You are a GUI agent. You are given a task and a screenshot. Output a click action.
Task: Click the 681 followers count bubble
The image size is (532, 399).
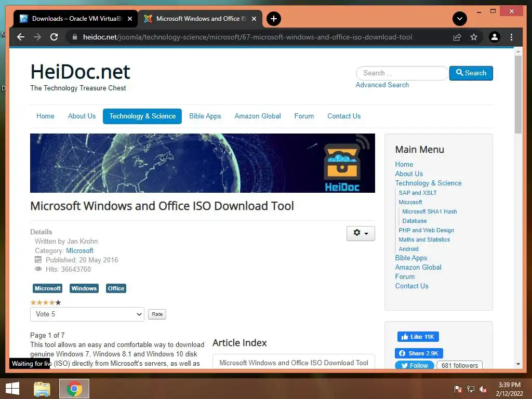[x=459, y=365]
